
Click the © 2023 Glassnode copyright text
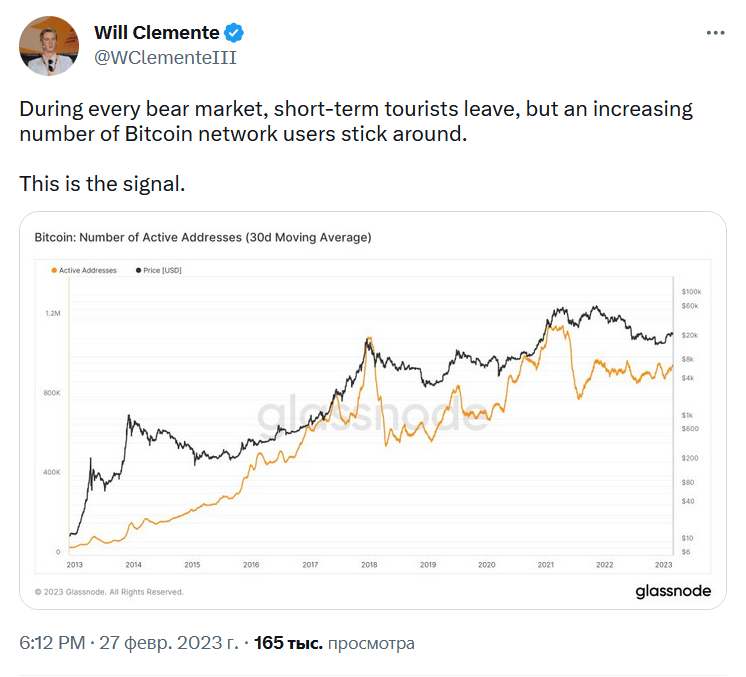click(109, 592)
